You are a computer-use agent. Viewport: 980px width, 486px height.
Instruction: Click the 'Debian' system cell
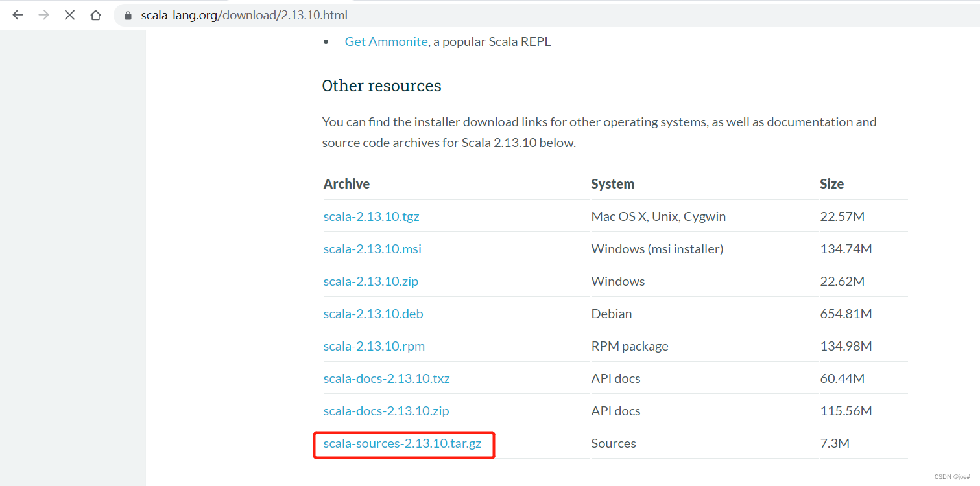[612, 314]
